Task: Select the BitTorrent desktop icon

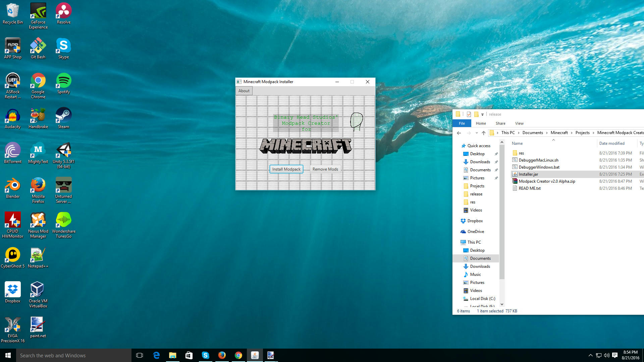Action: 13,153
